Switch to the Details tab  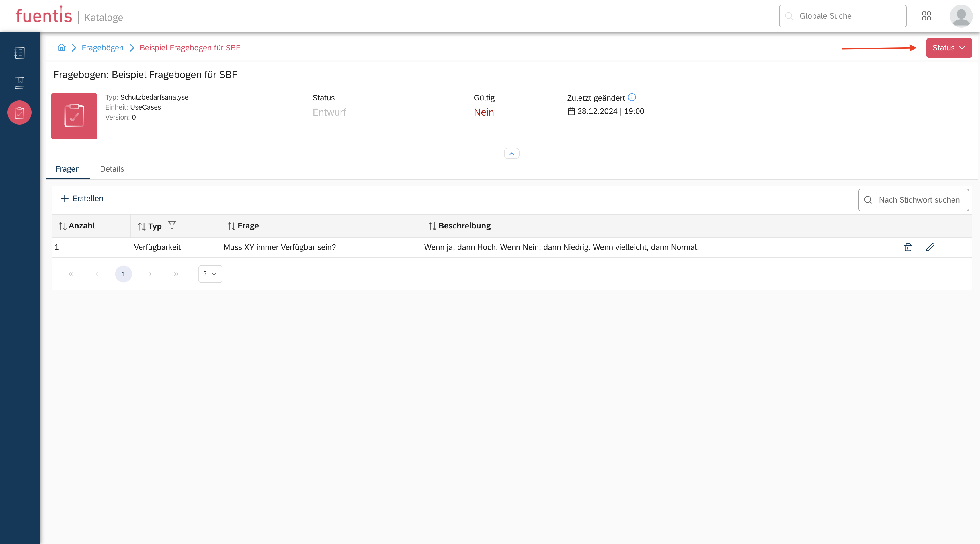[x=112, y=169]
